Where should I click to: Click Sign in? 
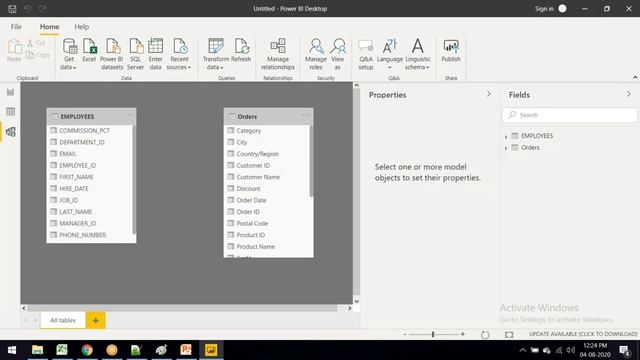pos(544,9)
